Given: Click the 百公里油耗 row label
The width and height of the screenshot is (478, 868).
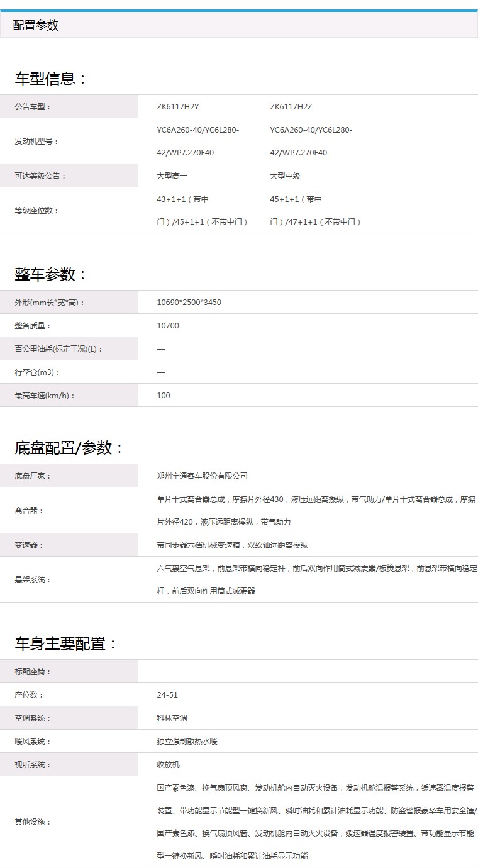Looking at the screenshot, I should (x=58, y=349).
